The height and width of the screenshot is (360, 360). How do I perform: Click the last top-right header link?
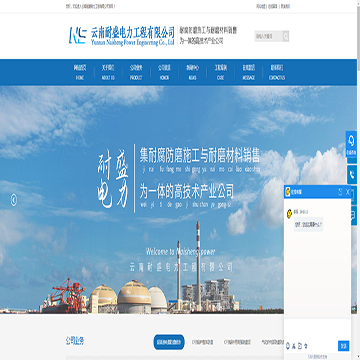point(285,6)
